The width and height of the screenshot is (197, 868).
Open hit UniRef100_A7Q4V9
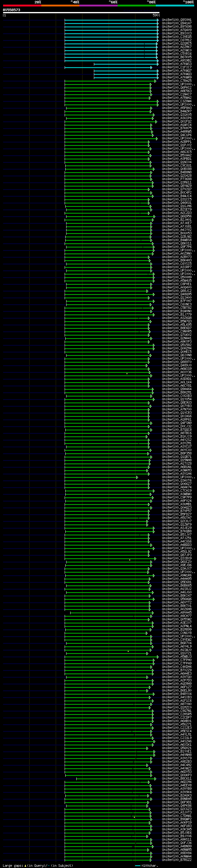tap(177, 30)
